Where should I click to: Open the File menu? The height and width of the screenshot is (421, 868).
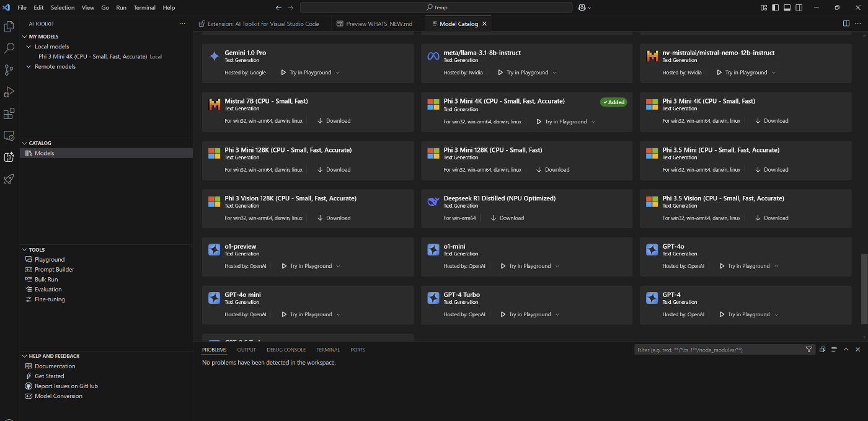[22, 7]
